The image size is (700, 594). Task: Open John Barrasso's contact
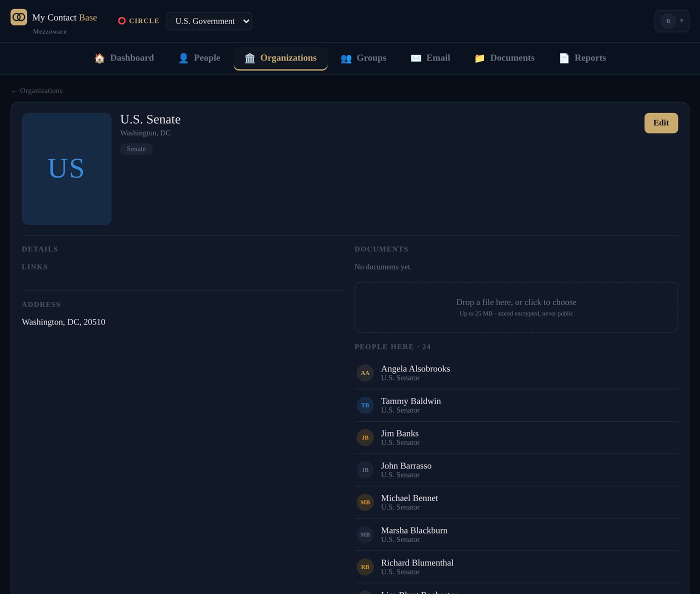(516, 470)
